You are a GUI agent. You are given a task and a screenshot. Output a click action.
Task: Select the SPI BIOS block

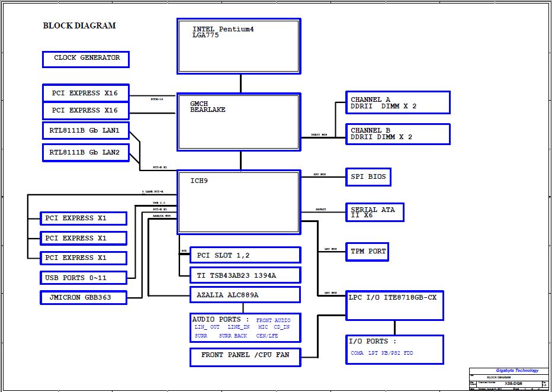click(x=368, y=177)
